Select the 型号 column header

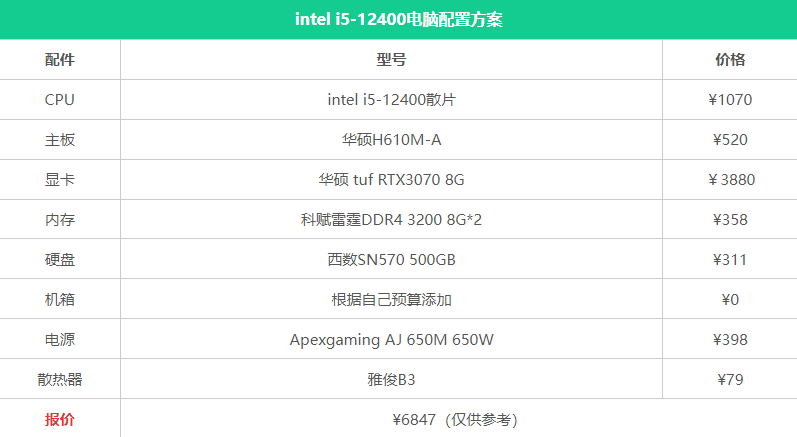391,59
